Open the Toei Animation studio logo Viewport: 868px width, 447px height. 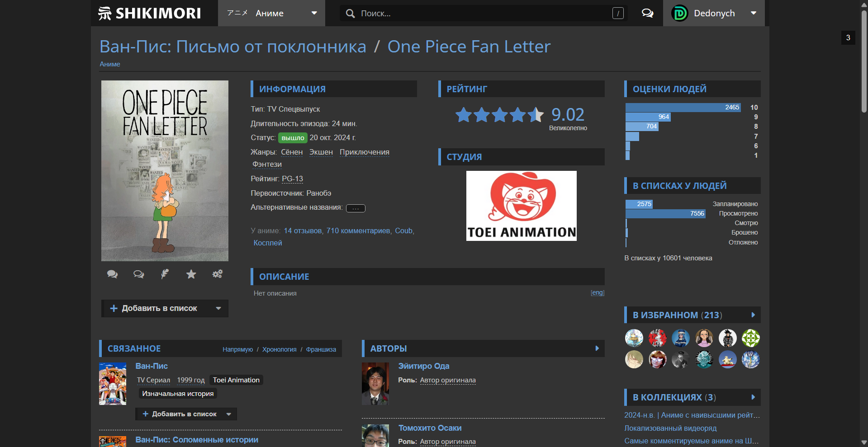522,206
